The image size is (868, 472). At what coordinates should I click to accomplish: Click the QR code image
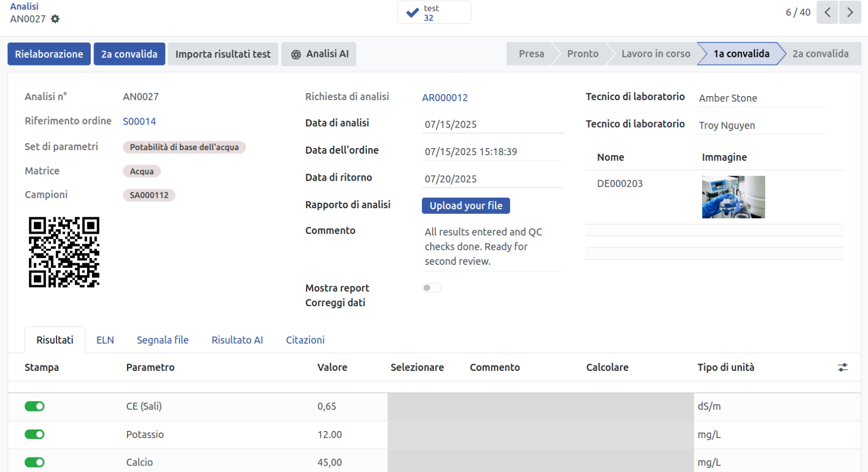coord(64,252)
